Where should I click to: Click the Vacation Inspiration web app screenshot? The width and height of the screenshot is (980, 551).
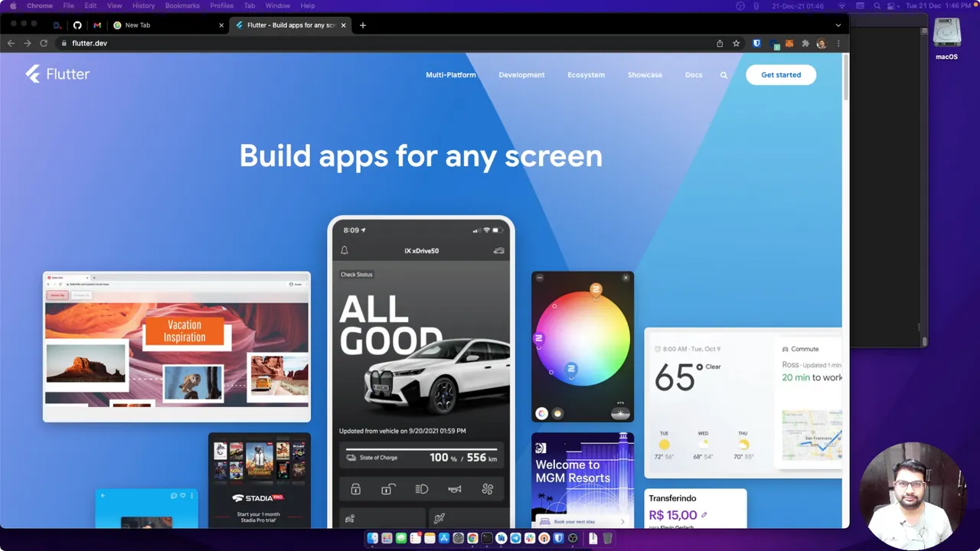point(177,347)
